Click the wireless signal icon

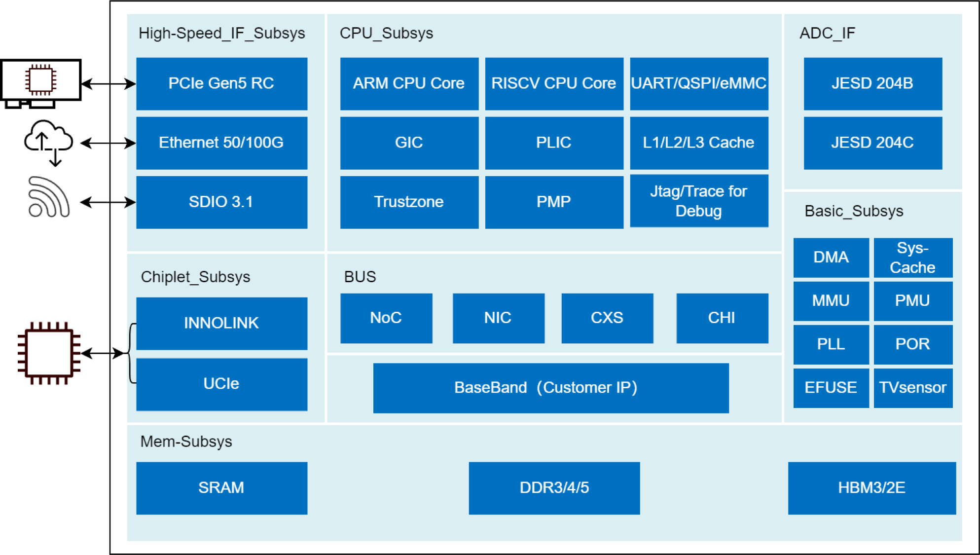click(49, 197)
